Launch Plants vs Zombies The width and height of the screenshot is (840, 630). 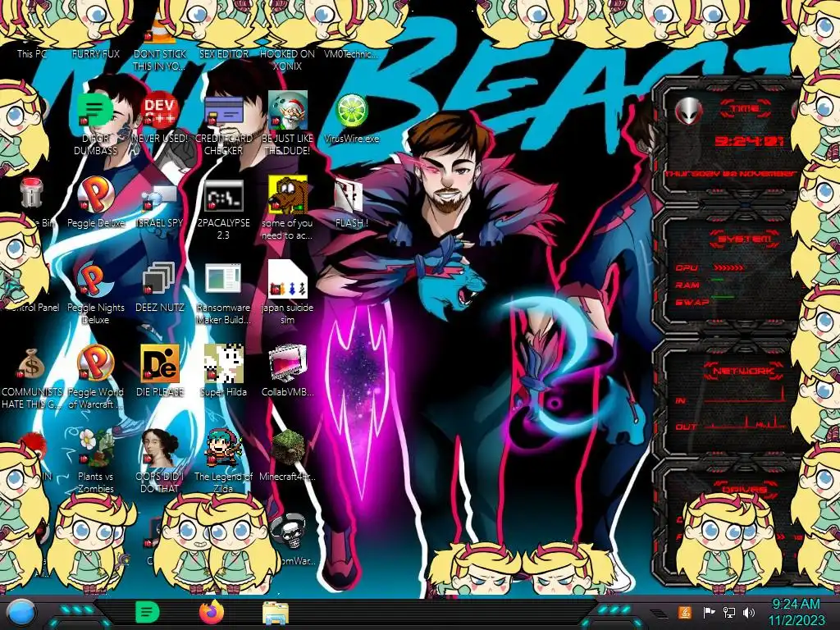(x=95, y=448)
